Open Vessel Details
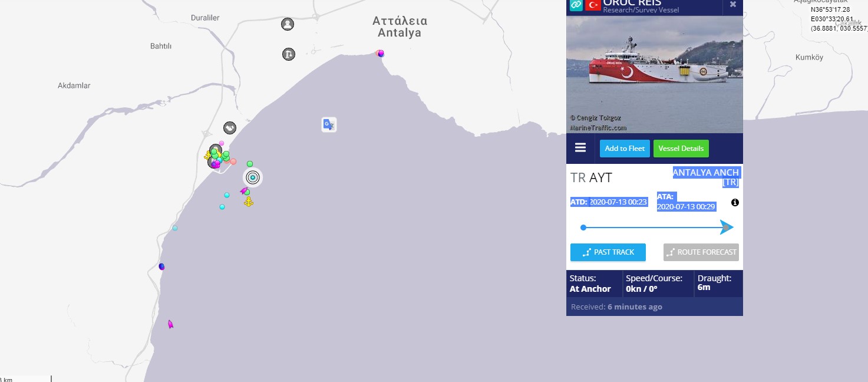This screenshot has height=382, width=868. [x=681, y=149]
